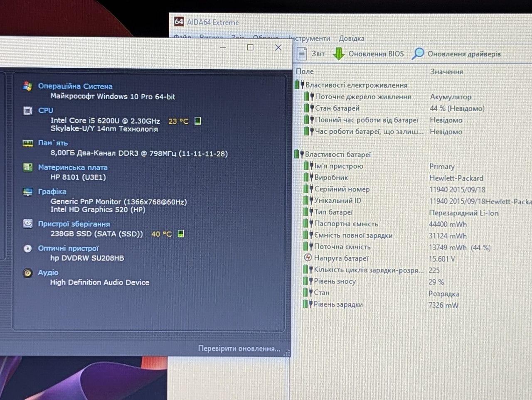
Task: Select the Властивості електроживлення group header
Action: click(x=356, y=85)
